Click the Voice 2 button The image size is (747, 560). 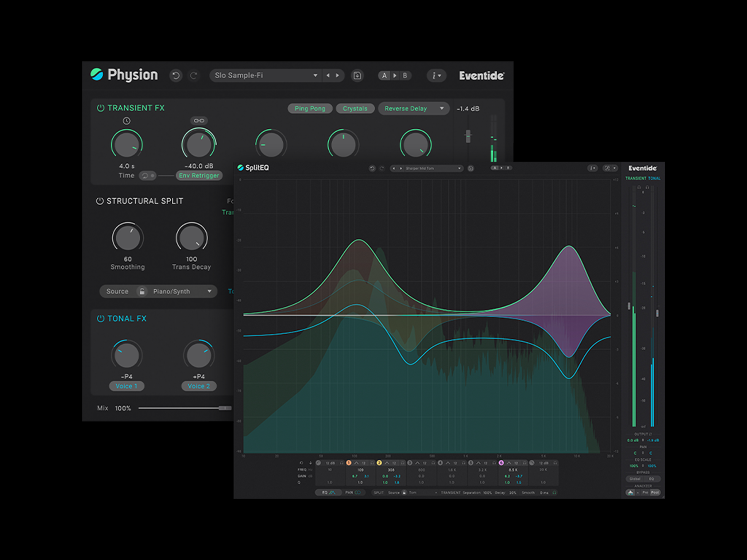pos(199,386)
